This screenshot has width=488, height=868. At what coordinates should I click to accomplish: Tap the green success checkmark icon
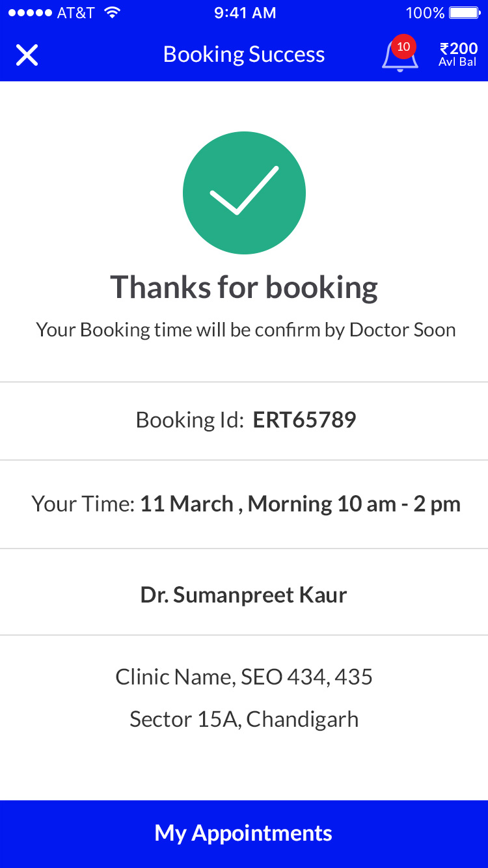coord(244,193)
